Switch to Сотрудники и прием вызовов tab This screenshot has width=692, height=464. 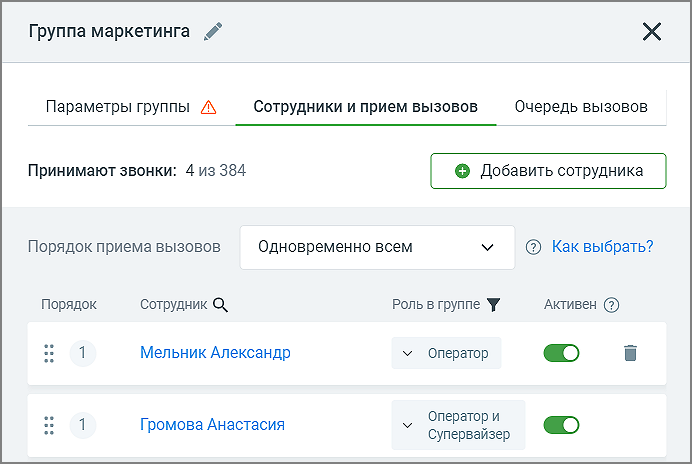[365, 107]
